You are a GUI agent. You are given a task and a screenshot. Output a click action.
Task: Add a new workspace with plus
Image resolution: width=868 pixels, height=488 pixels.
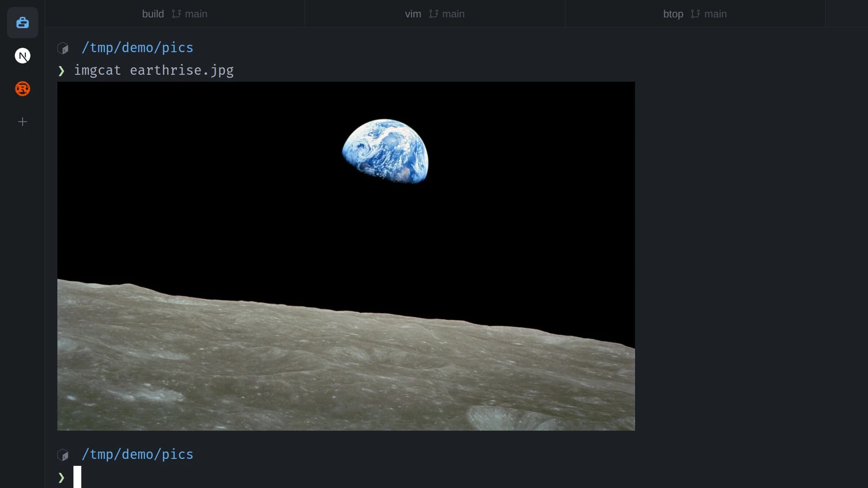coord(23,122)
